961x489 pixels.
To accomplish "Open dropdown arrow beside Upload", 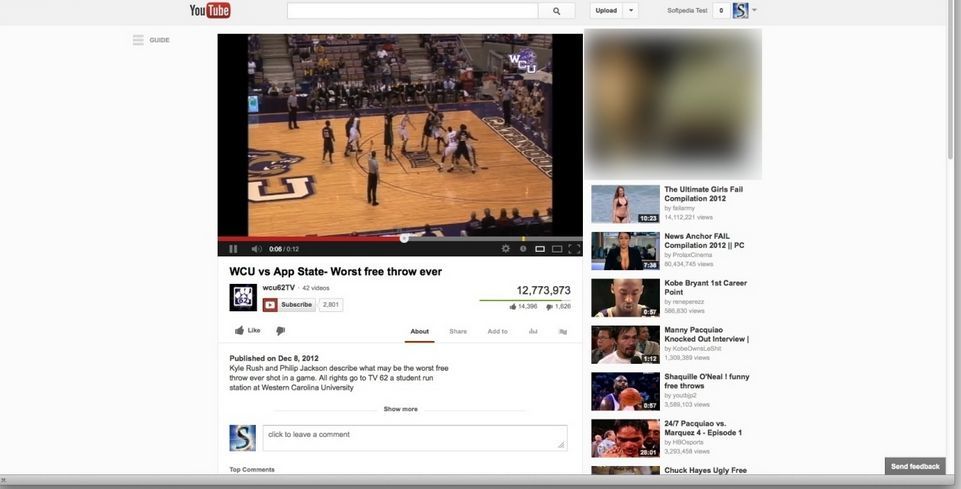I will [x=631, y=10].
